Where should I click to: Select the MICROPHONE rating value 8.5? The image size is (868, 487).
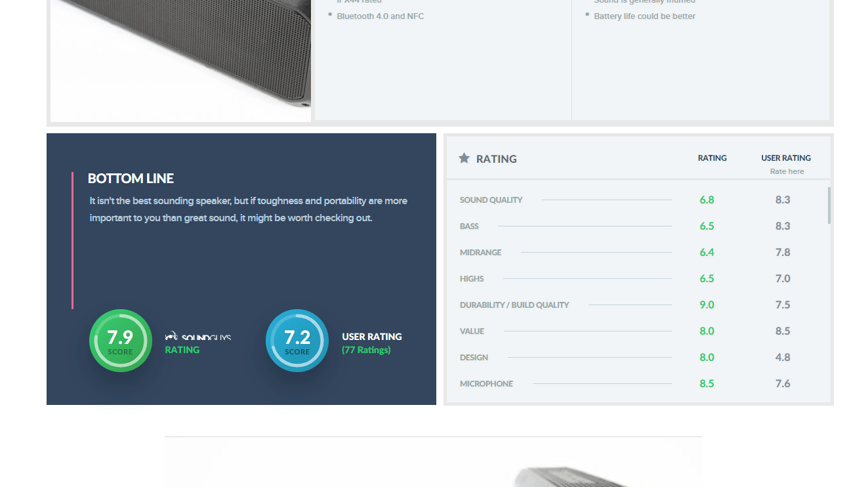pos(707,384)
